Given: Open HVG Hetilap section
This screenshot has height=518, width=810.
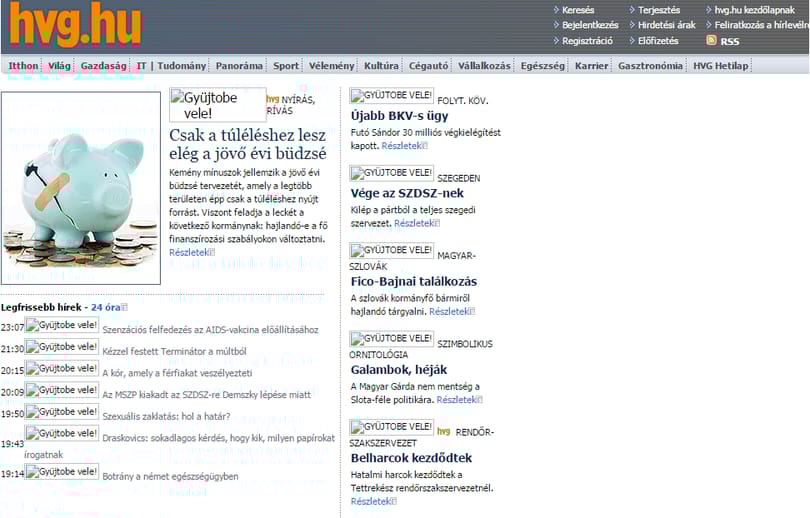Looking at the screenshot, I should tap(721, 66).
